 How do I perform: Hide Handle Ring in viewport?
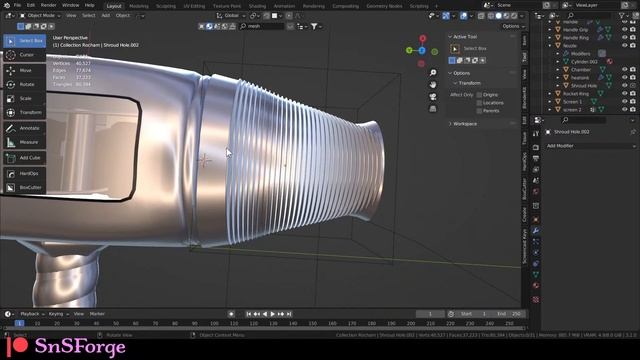[624, 38]
